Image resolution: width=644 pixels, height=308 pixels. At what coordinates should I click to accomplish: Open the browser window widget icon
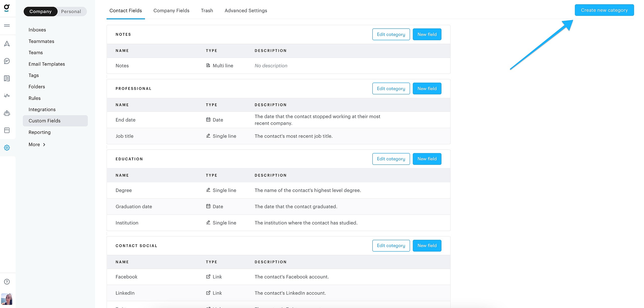point(7,130)
